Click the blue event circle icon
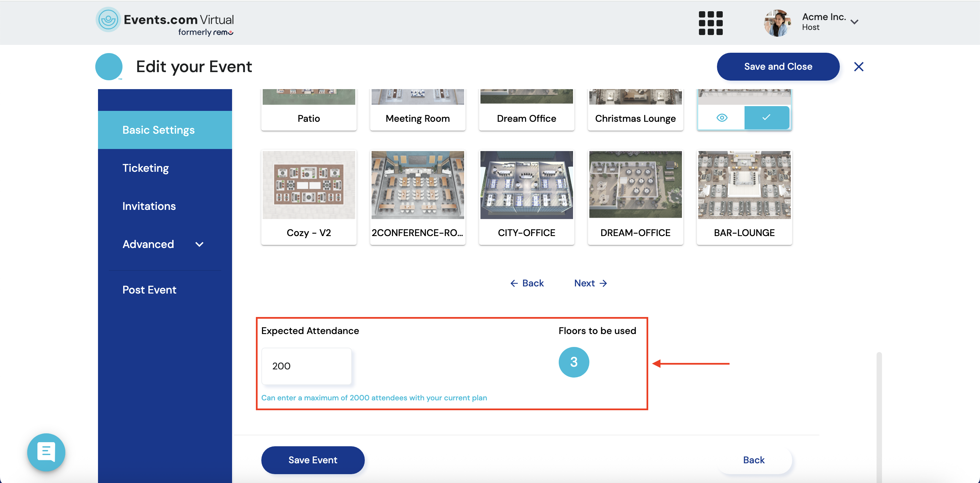This screenshot has width=980, height=483. pyautogui.click(x=109, y=67)
